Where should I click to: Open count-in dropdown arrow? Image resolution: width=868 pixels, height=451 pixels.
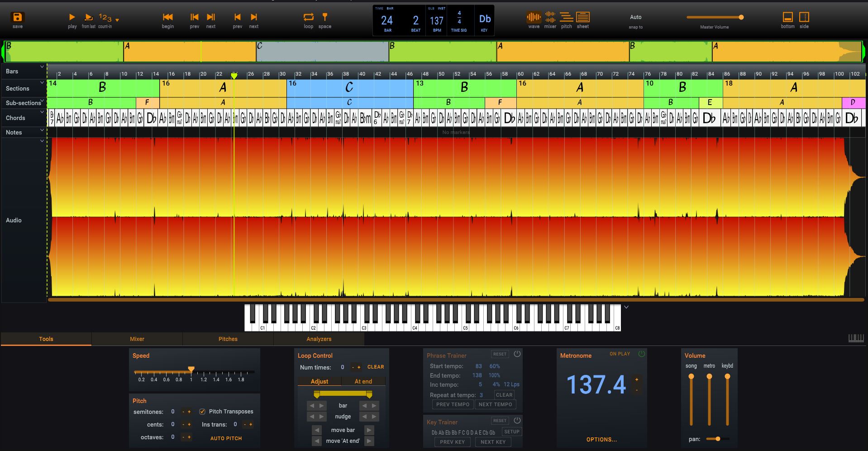click(117, 20)
